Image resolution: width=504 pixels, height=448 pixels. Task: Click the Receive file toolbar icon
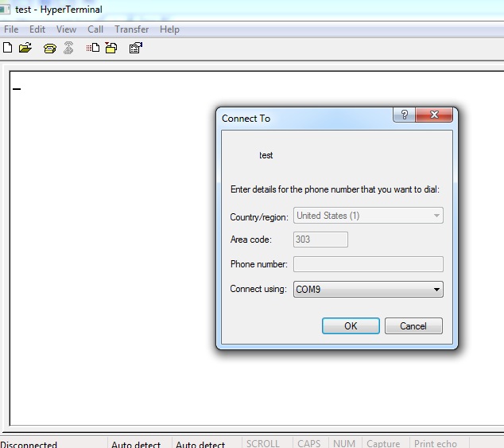(x=111, y=48)
